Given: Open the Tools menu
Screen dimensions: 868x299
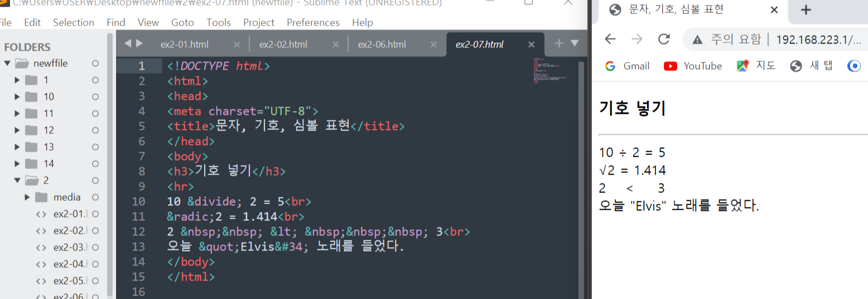Looking at the screenshot, I should 219,22.
